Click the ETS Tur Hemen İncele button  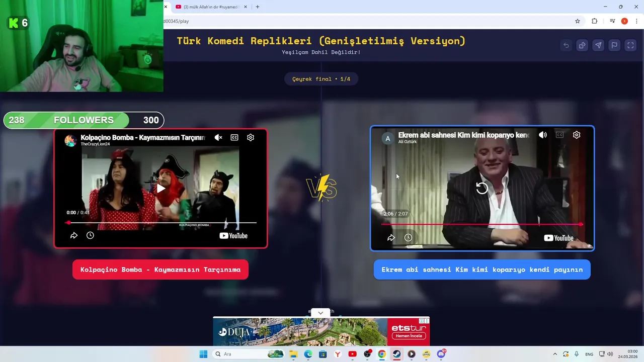pos(409,336)
